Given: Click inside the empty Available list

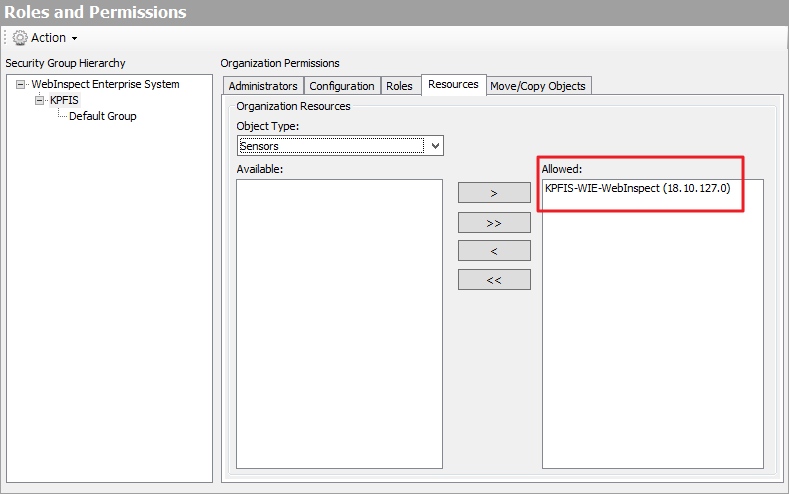Looking at the screenshot, I should coord(339,320).
